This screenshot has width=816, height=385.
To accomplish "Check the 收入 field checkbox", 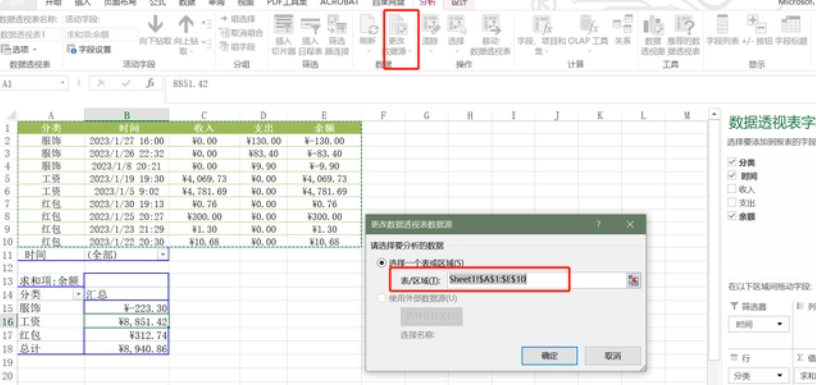I will [x=732, y=189].
